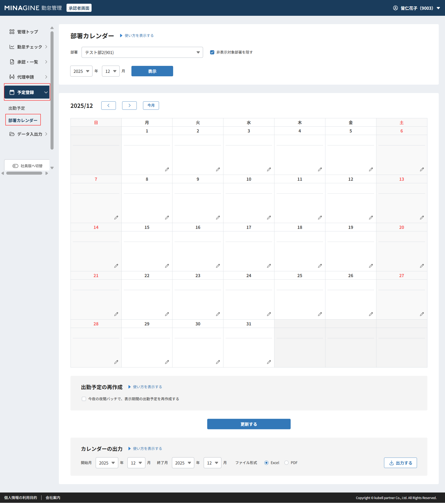Click the edit pencil on December 31
Screen dimensions: 445x504
(269, 362)
